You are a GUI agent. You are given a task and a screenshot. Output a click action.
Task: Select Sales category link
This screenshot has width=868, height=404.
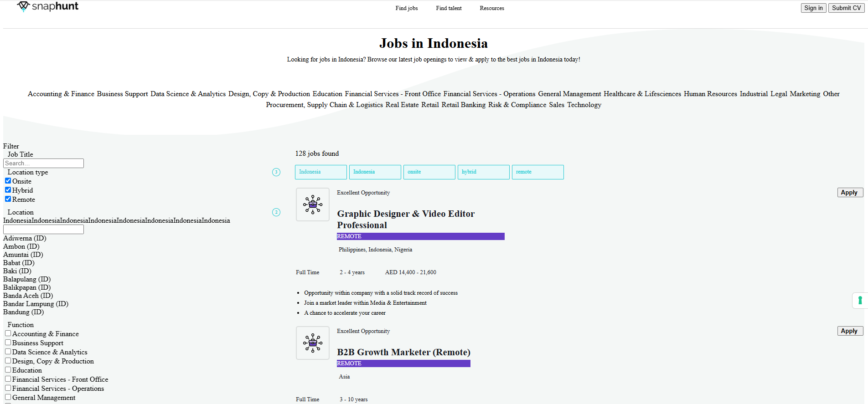coord(557,105)
